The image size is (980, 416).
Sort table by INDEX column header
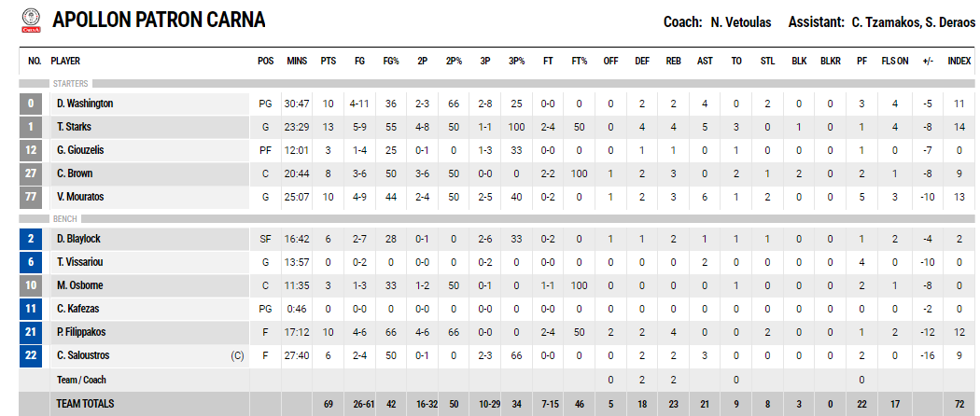[x=959, y=62]
